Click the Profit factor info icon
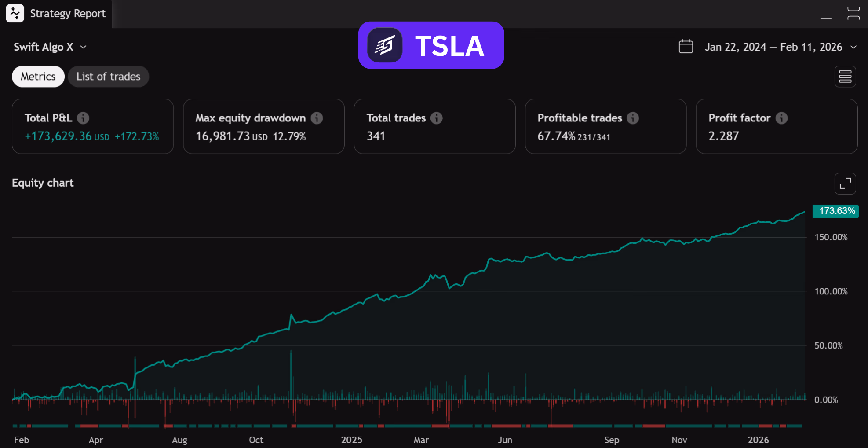 click(781, 118)
